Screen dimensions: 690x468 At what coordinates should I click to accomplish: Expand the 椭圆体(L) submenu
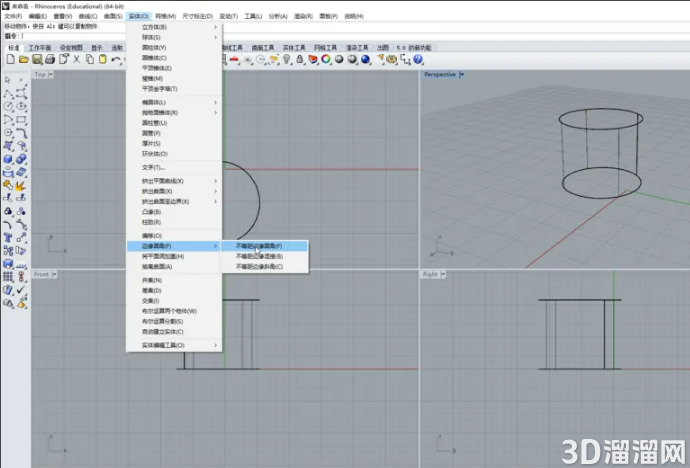(174, 102)
